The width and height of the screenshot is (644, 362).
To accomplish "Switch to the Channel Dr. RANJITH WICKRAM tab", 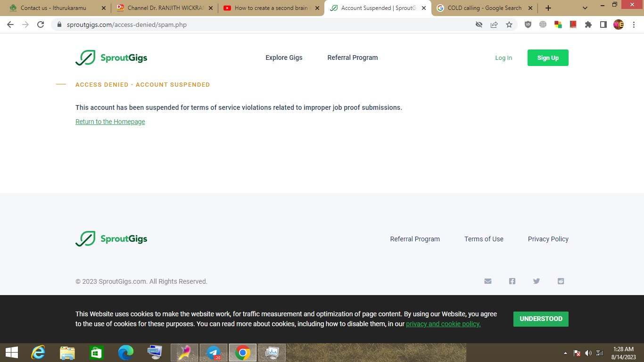I will pos(165,8).
